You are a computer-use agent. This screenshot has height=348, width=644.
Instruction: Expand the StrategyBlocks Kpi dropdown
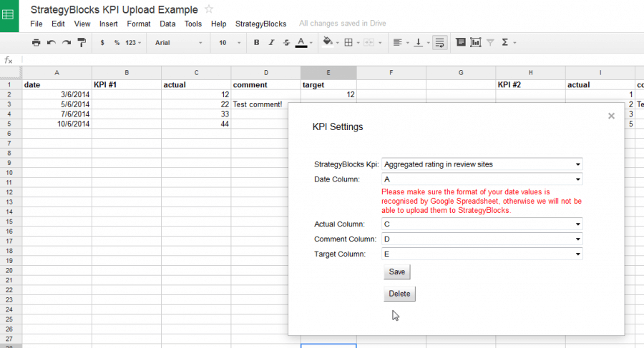pyautogui.click(x=482, y=164)
